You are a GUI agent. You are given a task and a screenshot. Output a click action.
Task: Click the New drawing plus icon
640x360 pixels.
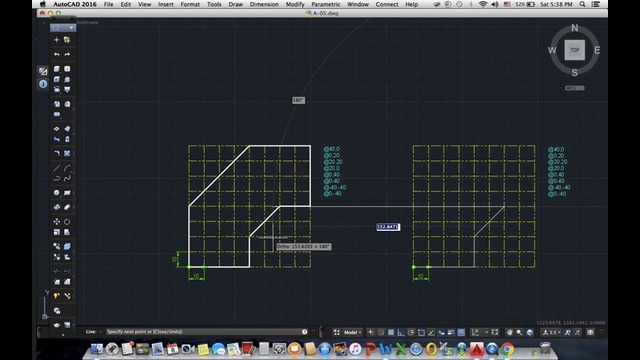[57, 40]
